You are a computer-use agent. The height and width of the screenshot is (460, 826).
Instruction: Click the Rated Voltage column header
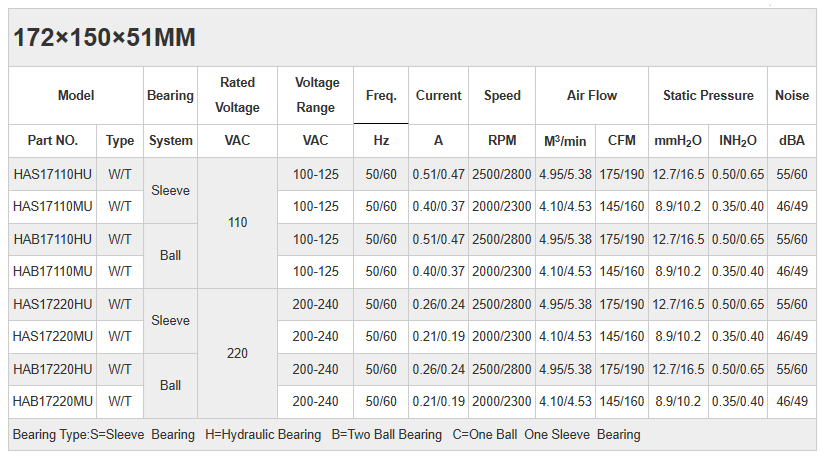[x=237, y=95]
